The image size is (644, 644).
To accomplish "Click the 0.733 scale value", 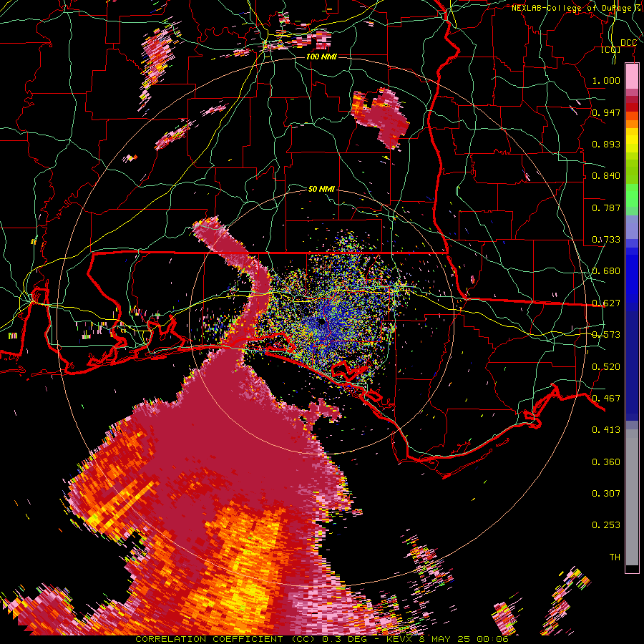I will coord(606,240).
